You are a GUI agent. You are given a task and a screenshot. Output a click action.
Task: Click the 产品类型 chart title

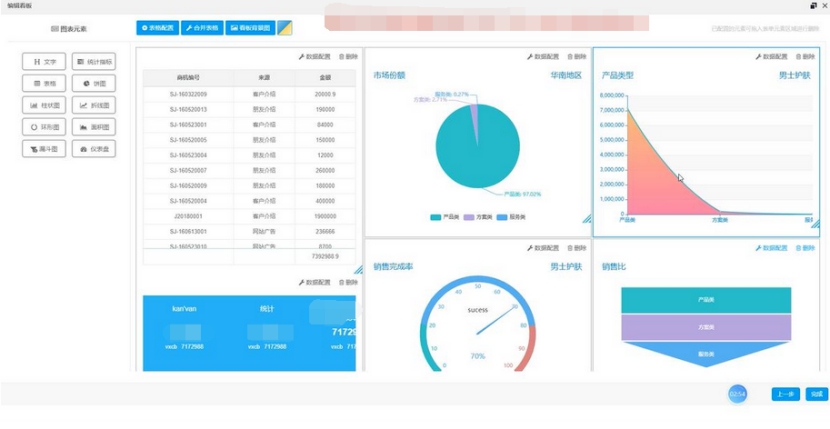(x=618, y=76)
